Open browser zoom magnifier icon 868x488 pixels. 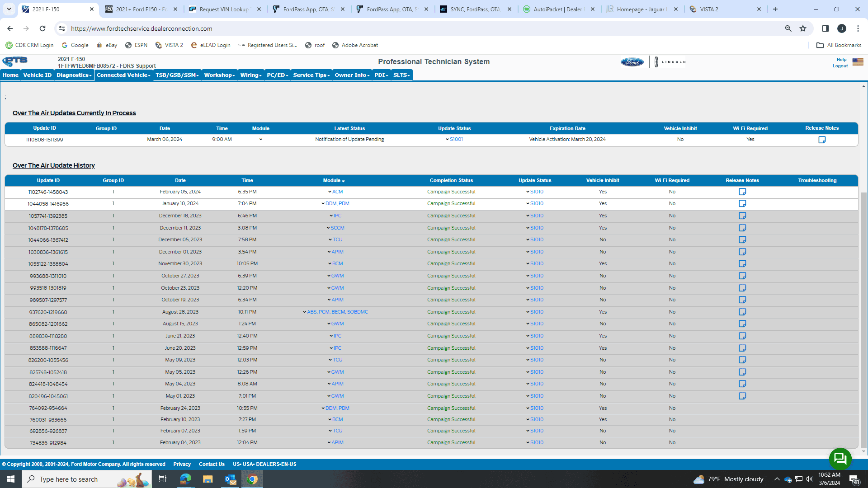point(788,28)
